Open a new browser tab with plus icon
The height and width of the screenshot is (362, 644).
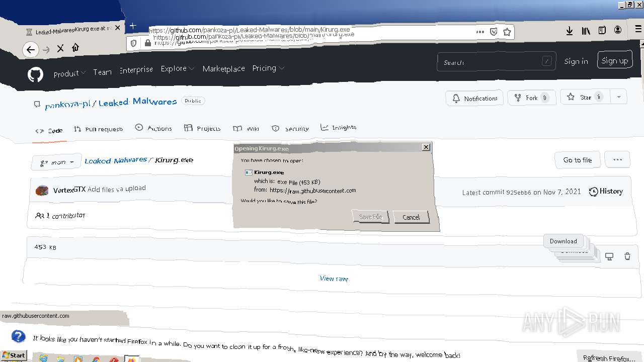(133, 26)
